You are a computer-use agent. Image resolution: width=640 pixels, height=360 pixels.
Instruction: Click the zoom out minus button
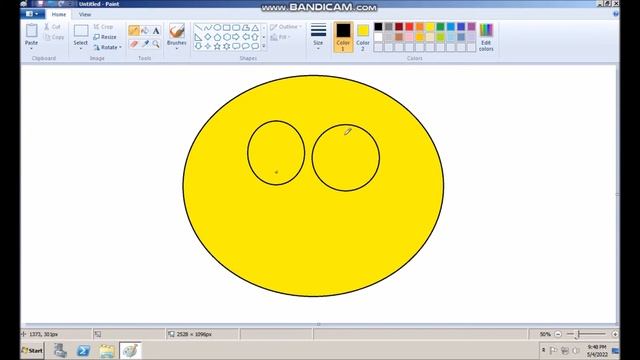tap(558, 334)
